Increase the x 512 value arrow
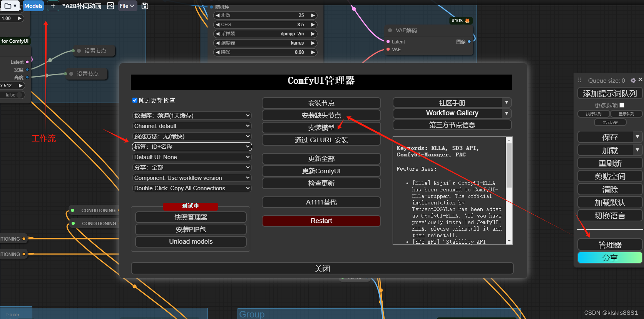 [x=20, y=86]
